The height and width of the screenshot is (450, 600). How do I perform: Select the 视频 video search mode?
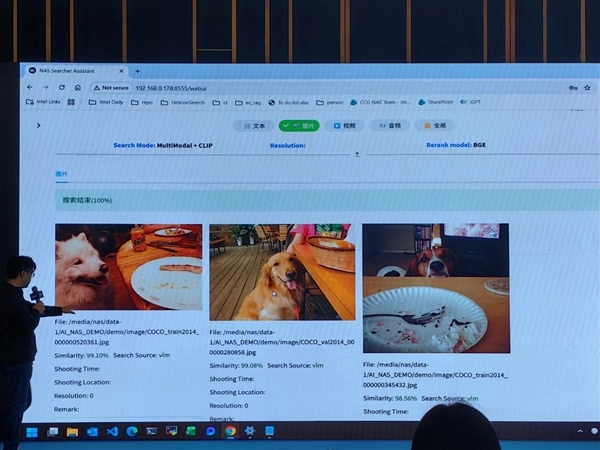tap(343, 126)
